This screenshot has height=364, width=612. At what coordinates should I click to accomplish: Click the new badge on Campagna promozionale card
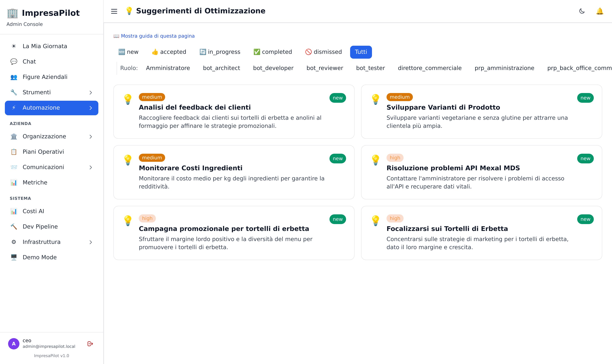[338, 219]
